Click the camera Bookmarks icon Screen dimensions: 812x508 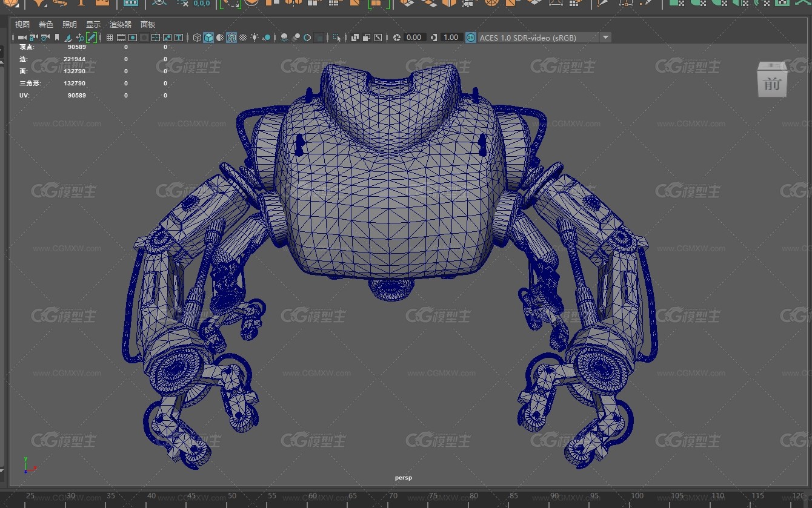[57, 38]
